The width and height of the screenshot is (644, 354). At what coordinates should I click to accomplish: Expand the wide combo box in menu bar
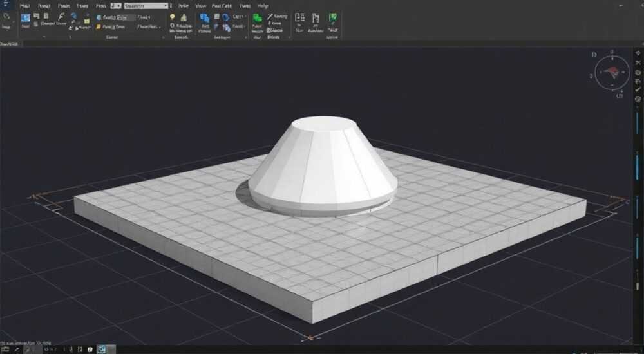pyautogui.click(x=146, y=6)
